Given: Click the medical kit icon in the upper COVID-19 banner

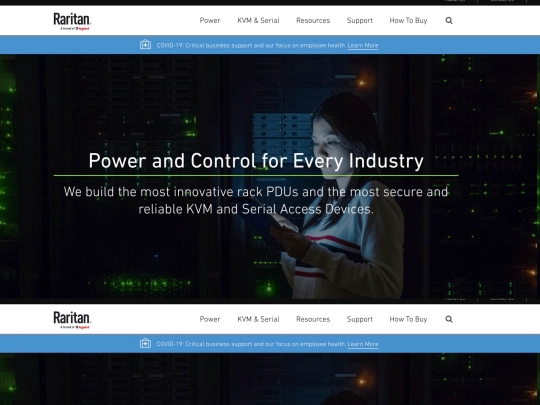Looking at the screenshot, I should (x=145, y=45).
